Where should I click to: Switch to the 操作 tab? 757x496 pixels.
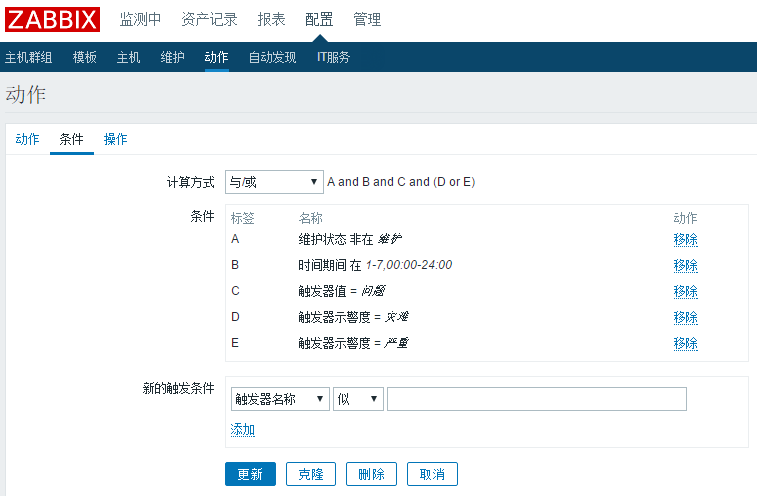coord(116,139)
